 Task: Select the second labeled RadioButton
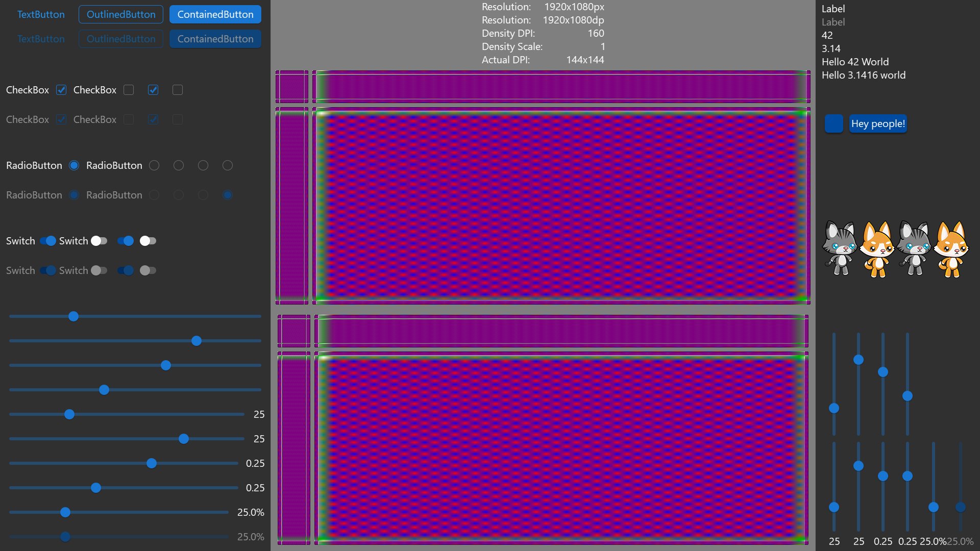click(154, 165)
